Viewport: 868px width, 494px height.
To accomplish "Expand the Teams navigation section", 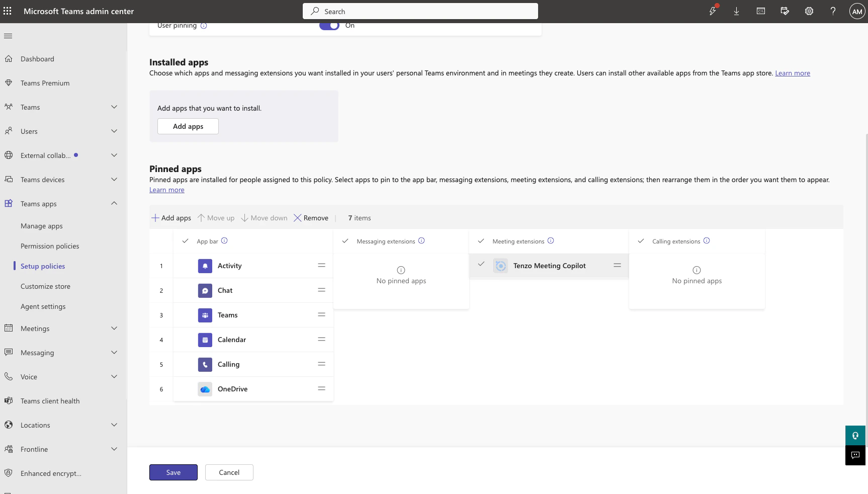I will (114, 107).
